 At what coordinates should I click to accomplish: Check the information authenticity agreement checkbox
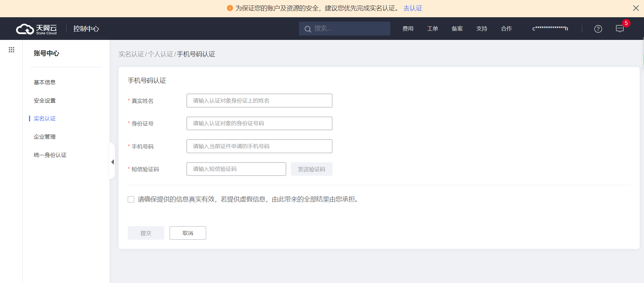(x=131, y=199)
